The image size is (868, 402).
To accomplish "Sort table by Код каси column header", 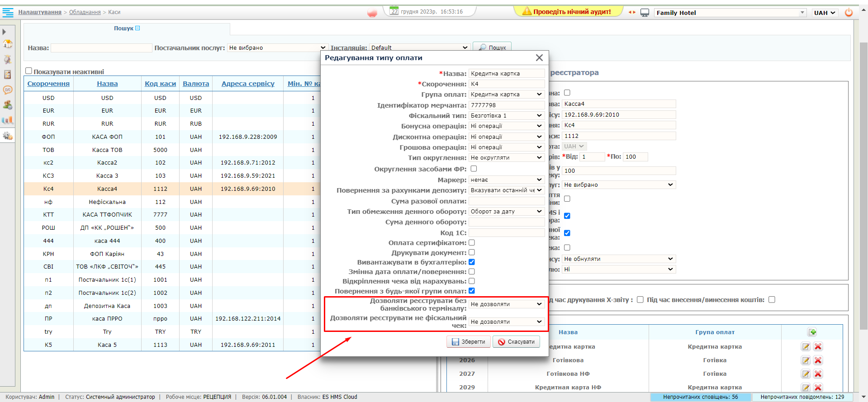I will tap(160, 84).
